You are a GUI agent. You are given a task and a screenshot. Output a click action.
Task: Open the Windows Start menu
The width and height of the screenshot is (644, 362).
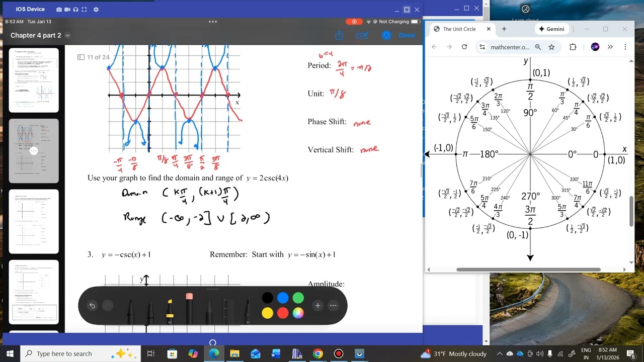[x=10, y=353]
